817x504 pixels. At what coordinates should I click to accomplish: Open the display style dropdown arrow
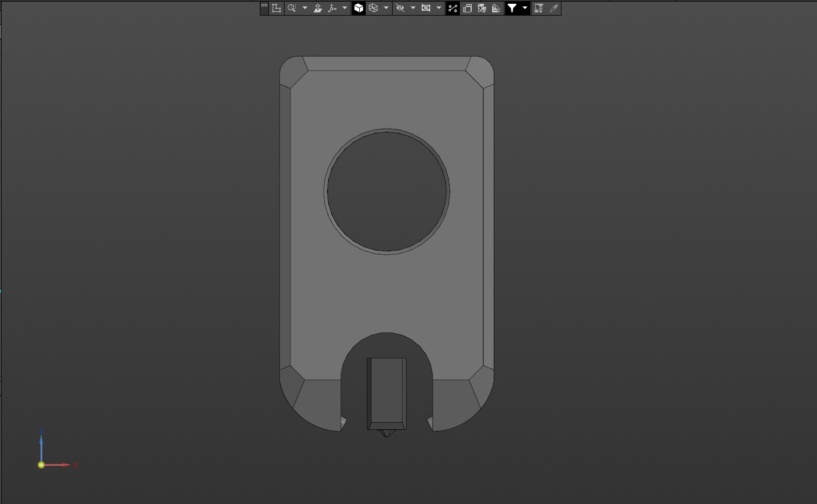point(386,8)
